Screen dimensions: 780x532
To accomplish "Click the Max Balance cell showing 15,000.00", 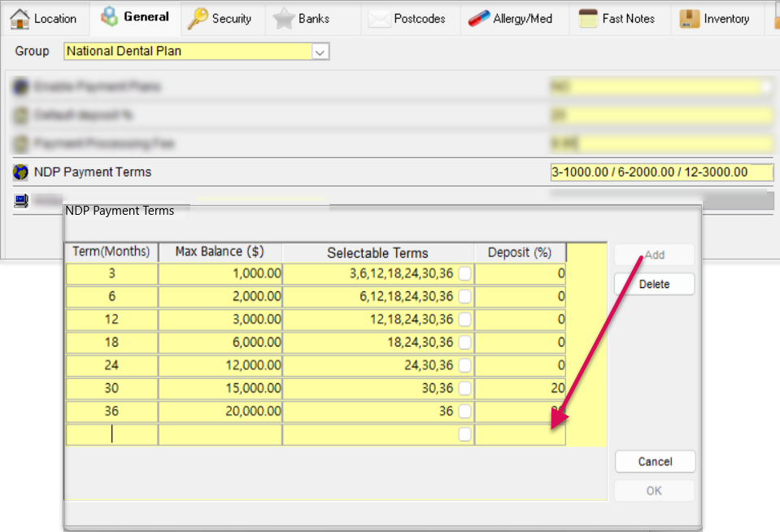I will coord(220,388).
